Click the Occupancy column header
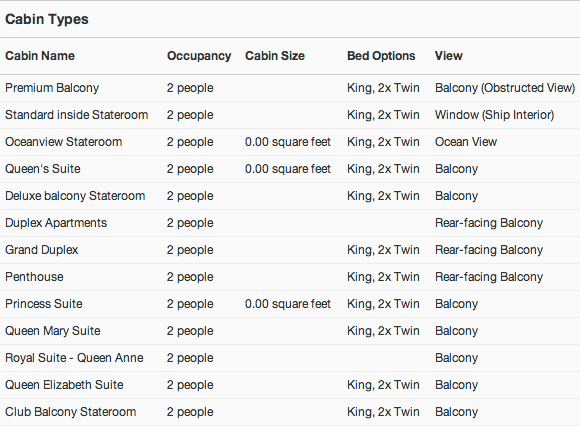The height and width of the screenshot is (426, 580). click(199, 56)
